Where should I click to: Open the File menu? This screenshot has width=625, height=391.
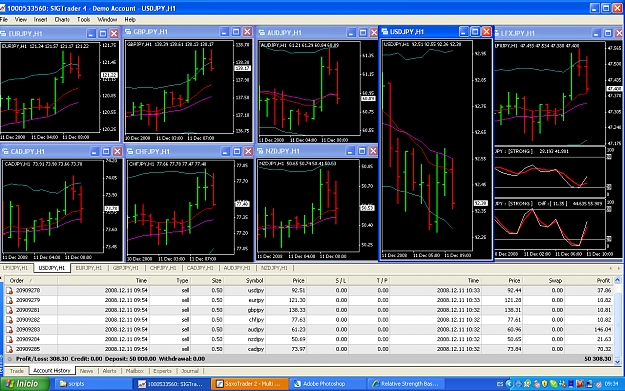(x=4, y=19)
